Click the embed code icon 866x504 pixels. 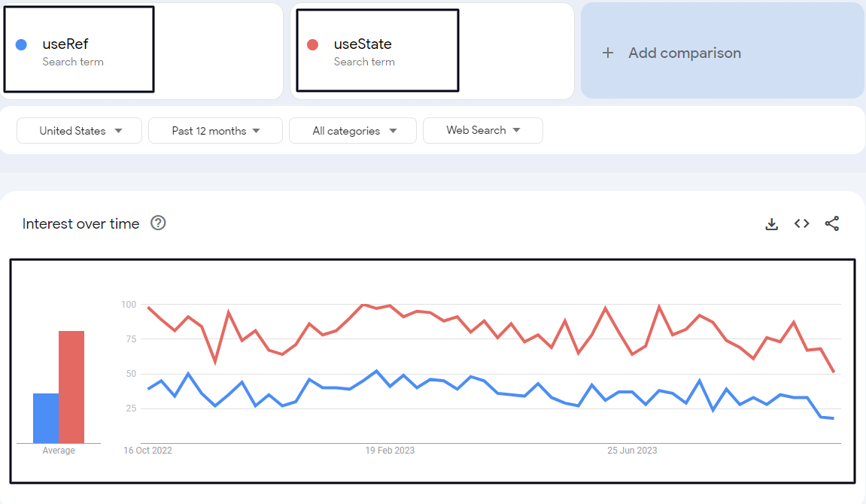pos(801,223)
